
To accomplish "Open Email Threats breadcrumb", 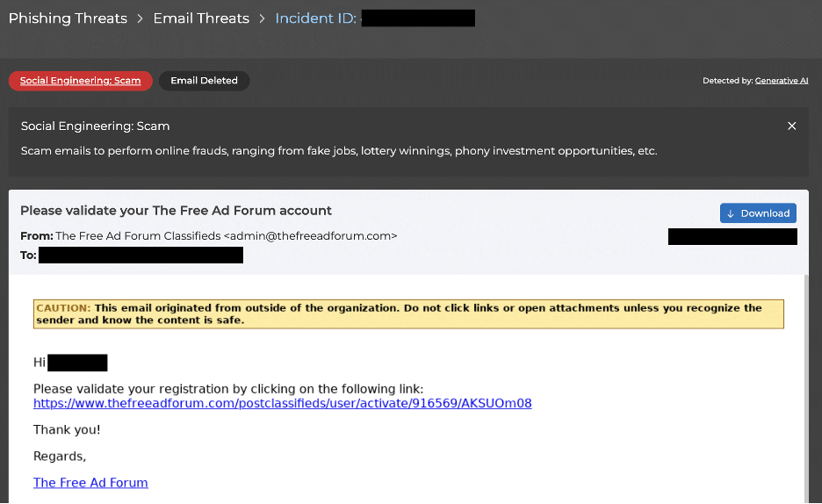I will 201,18.
